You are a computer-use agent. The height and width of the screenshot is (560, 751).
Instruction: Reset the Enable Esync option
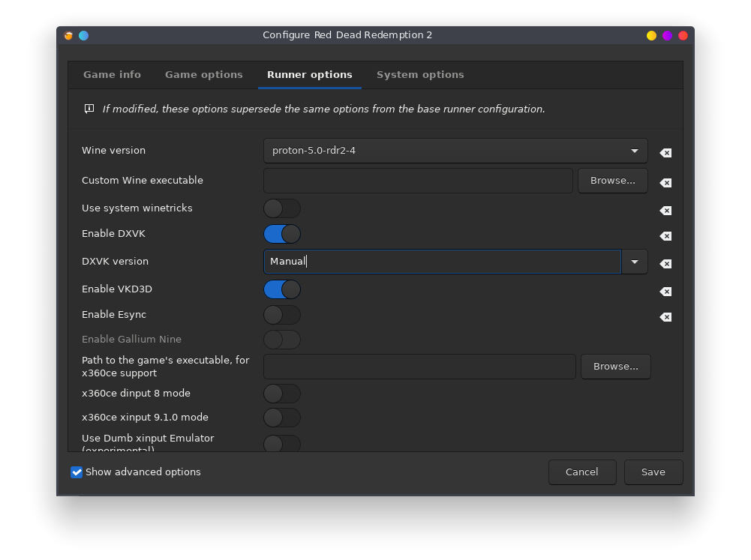pyautogui.click(x=665, y=317)
